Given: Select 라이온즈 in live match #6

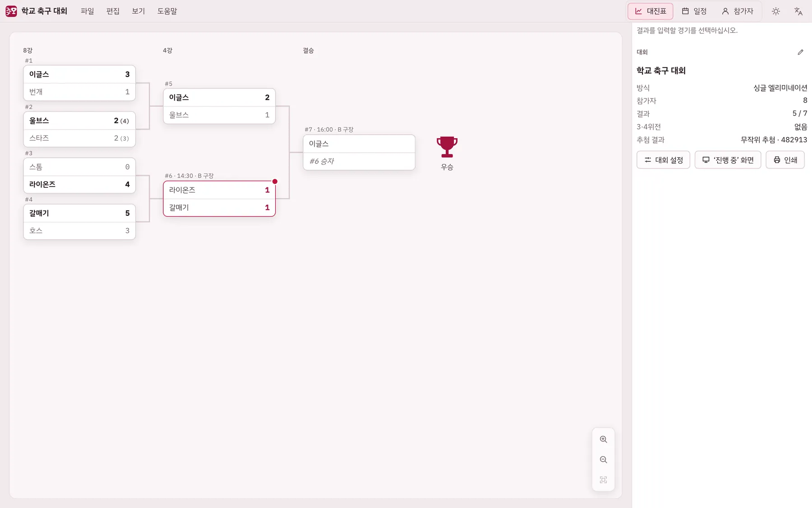Looking at the screenshot, I should point(219,190).
